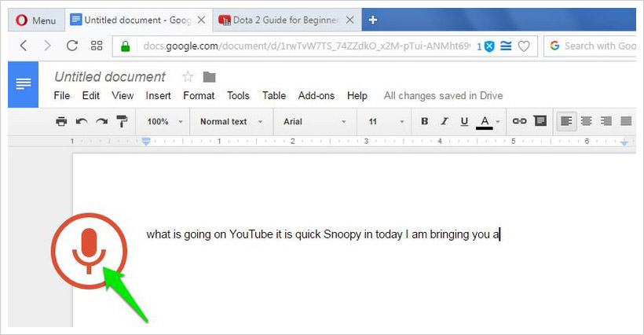Toggle underline formatting

click(464, 121)
